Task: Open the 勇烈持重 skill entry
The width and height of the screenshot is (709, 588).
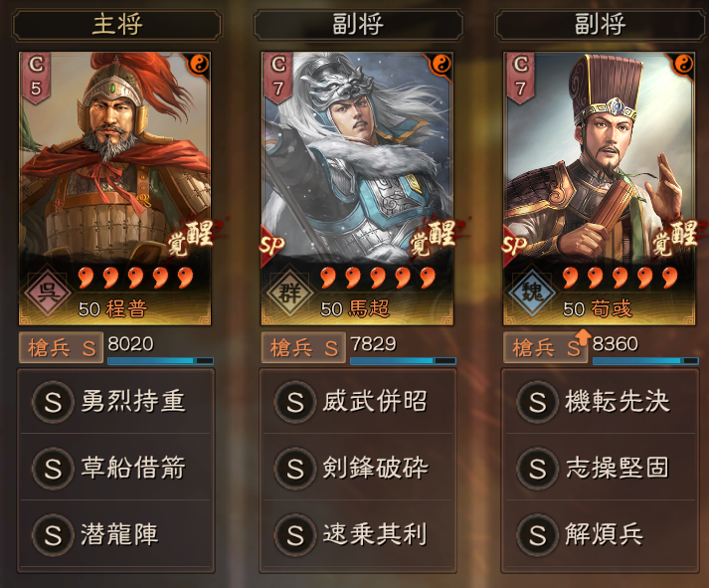Action: [x=115, y=401]
